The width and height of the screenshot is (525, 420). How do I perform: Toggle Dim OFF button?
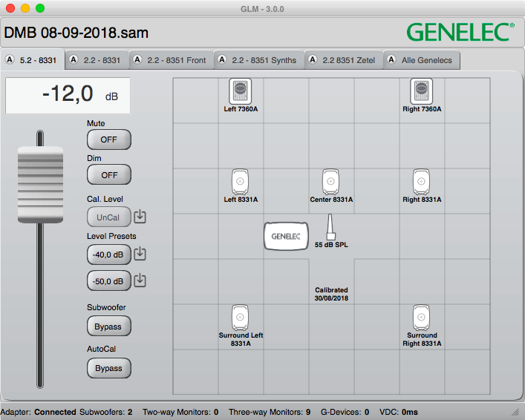[109, 174]
